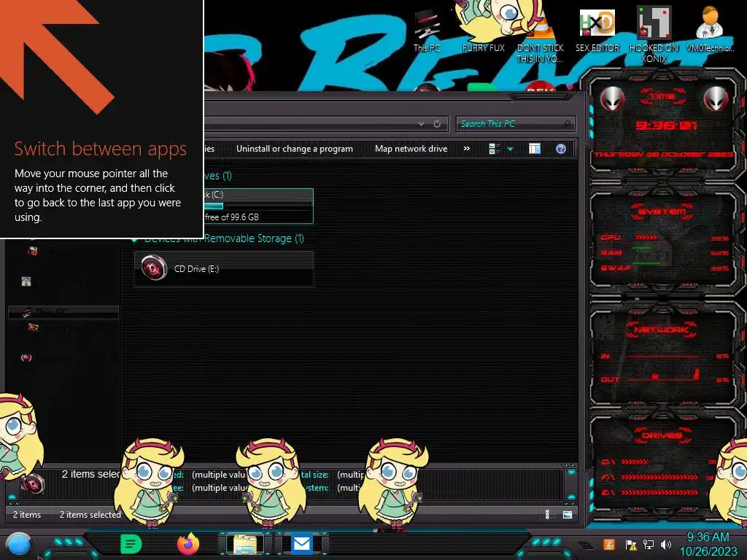Open the This PC desktop icon
This screenshot has width=747, height=560.
tap(426, 31)
